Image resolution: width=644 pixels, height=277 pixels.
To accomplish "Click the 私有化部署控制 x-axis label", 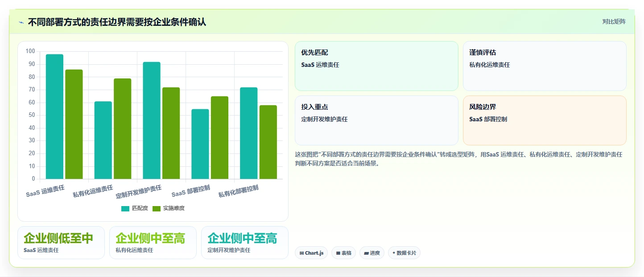I will click(239, 192).
